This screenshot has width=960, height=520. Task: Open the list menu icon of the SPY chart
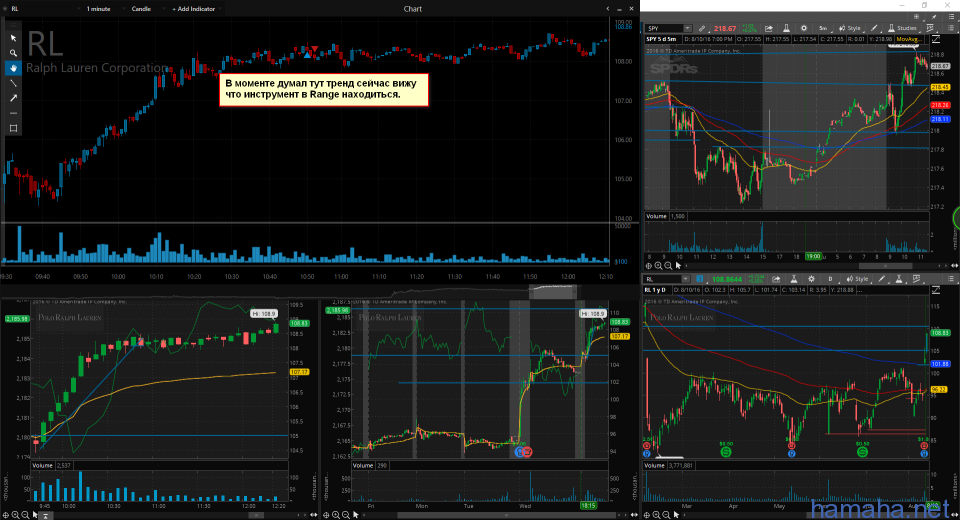pos(951,28)
